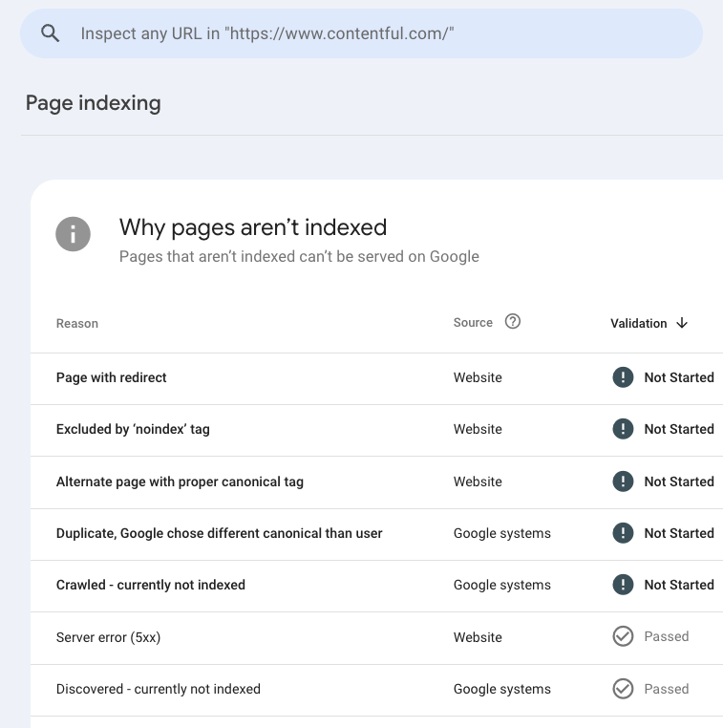Image resolution: width=723 pixels, height=728 pixels.
Task: Click the Reason column header
Action: (x=77, y=324)
